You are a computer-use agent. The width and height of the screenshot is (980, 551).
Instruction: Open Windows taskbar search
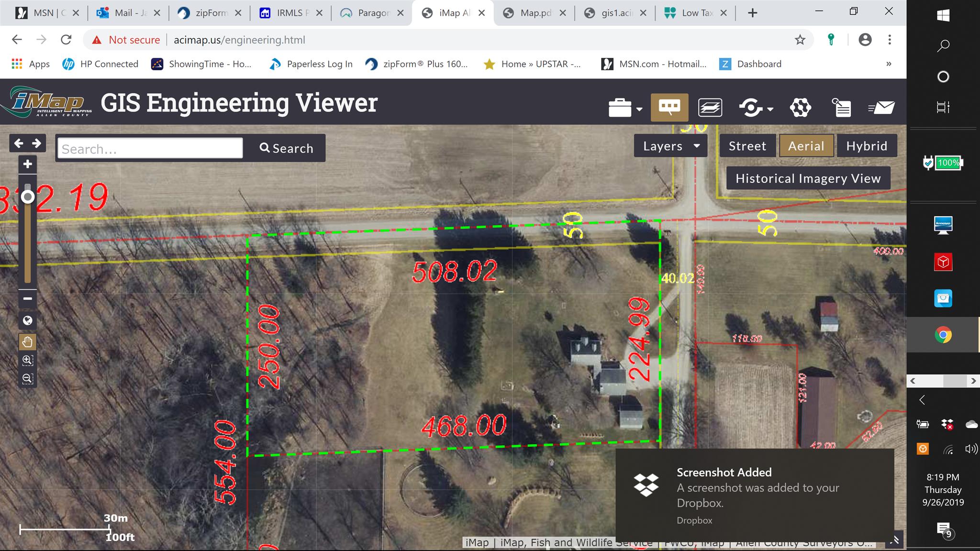click(943, 46)
